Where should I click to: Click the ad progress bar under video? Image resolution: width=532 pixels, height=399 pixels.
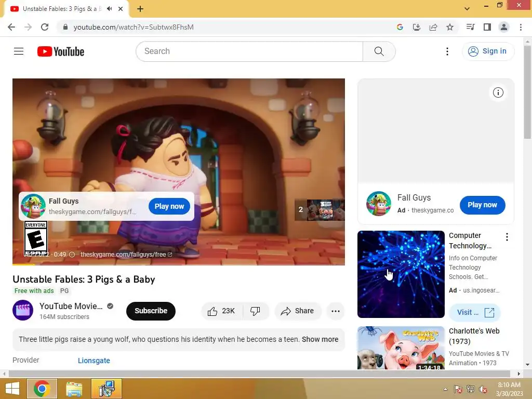click(179, 264)
